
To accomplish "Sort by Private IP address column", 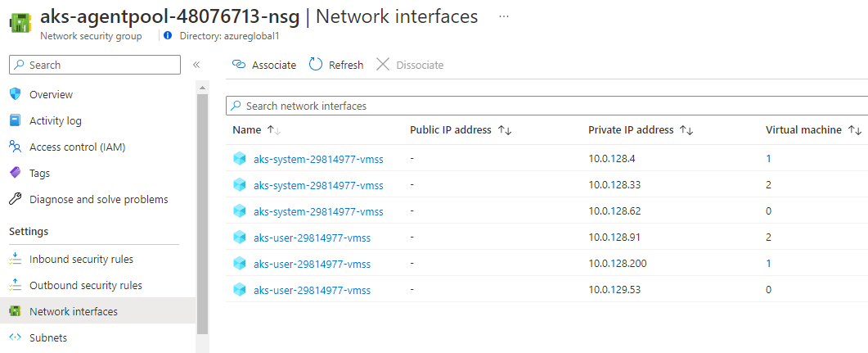I will tap(687, 130).
